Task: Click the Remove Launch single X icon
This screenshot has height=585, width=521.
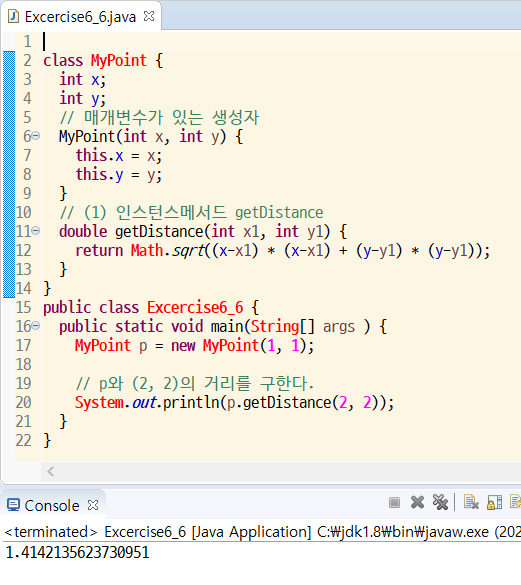Action: click(417, 502)
